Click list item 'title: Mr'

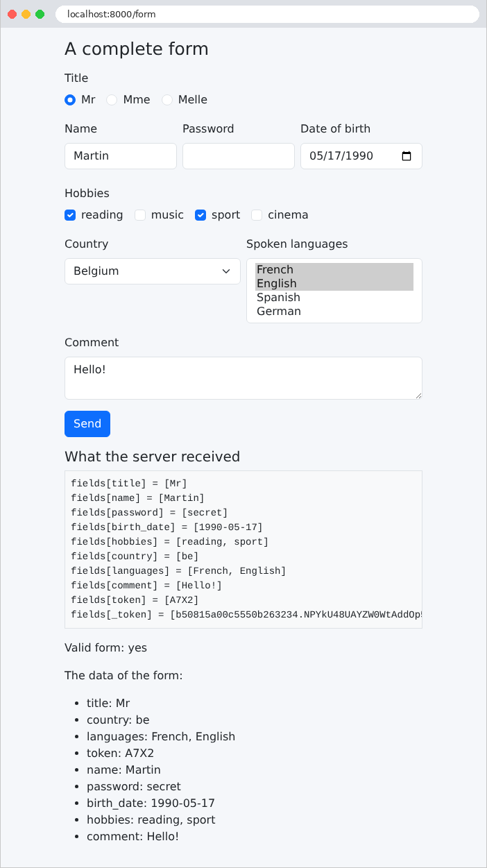[x=108, y=704]
